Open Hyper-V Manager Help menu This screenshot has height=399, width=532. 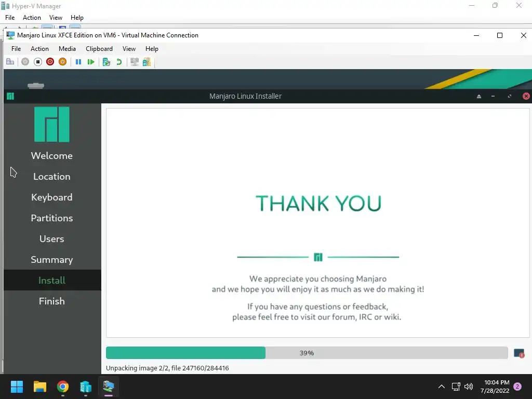pyautogui.click(x=77, y=18)
